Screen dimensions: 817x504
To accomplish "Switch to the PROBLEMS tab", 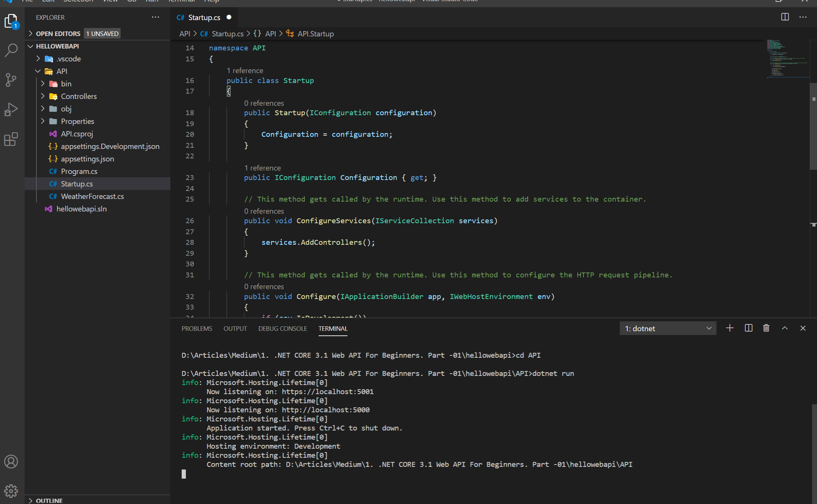I will click(197, 329).
